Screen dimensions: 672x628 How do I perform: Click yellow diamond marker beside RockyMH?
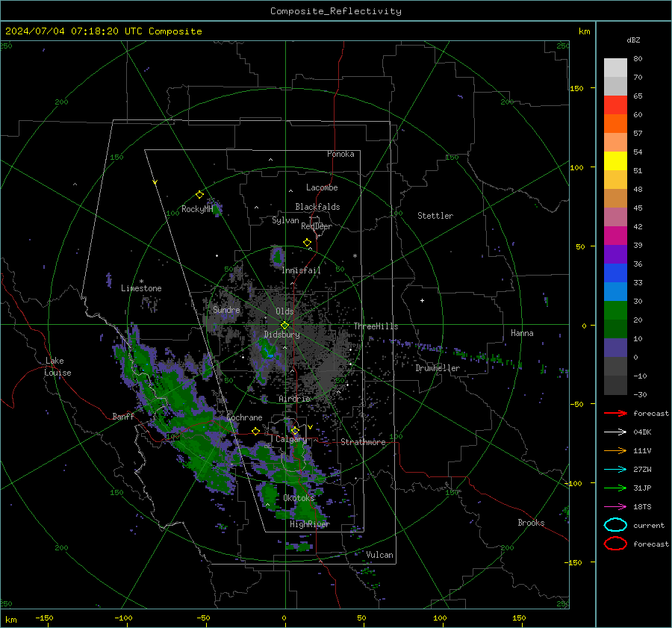point(199,195)
